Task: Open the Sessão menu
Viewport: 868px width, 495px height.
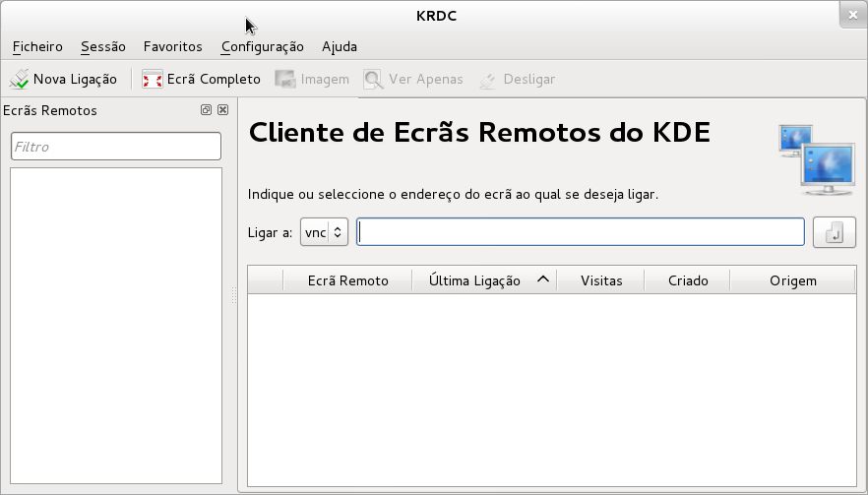Action: tap(103, 46)
